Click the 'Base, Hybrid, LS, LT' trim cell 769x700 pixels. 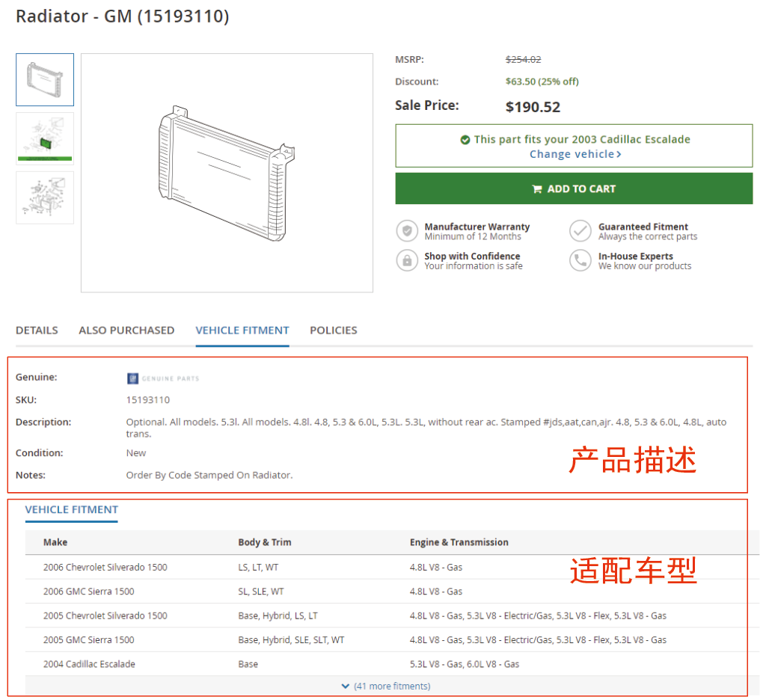pos(278,615)
